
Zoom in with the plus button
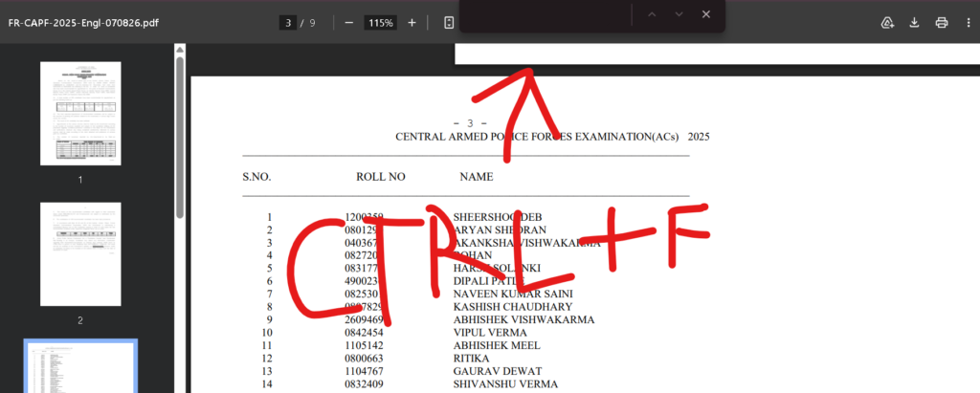tap(412, 23)
